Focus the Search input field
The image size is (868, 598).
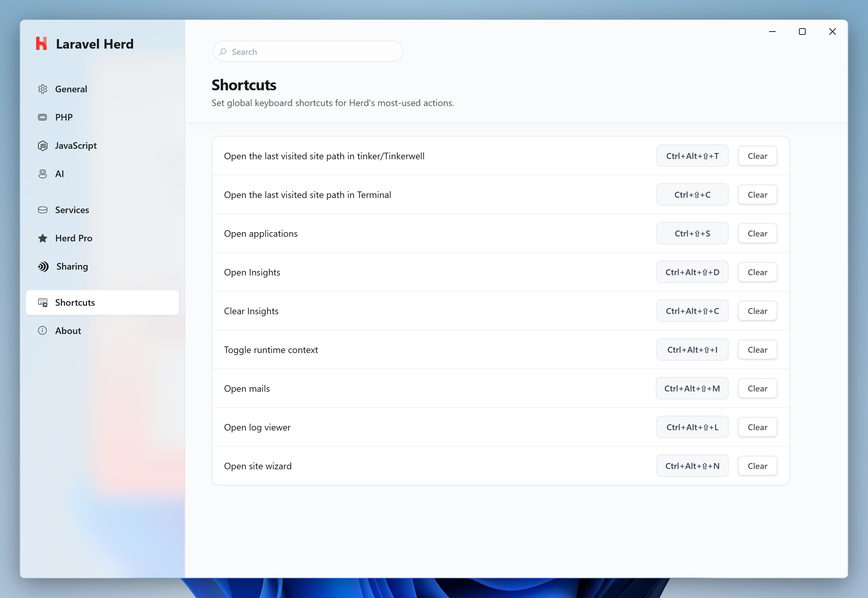point(308,51)
